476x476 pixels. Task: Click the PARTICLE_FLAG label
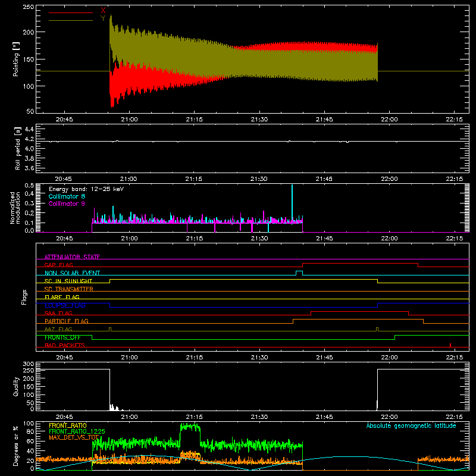tap(67, 321)
